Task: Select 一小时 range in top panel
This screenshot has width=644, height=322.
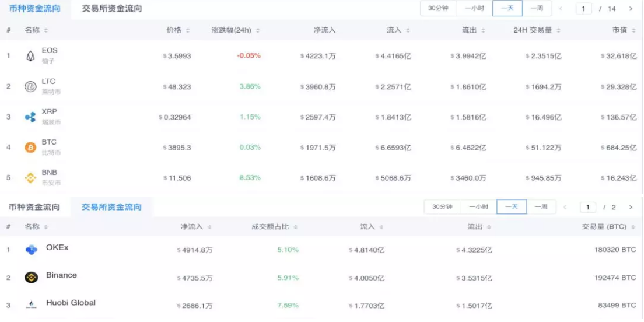Action: (x=474, y=8)
